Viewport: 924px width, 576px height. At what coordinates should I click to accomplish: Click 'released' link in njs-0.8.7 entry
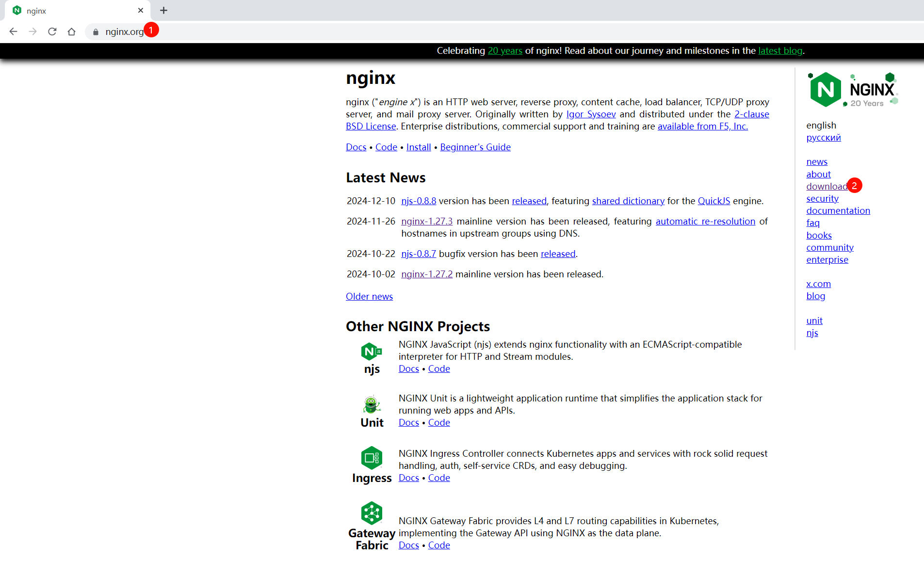coord(558,254)
